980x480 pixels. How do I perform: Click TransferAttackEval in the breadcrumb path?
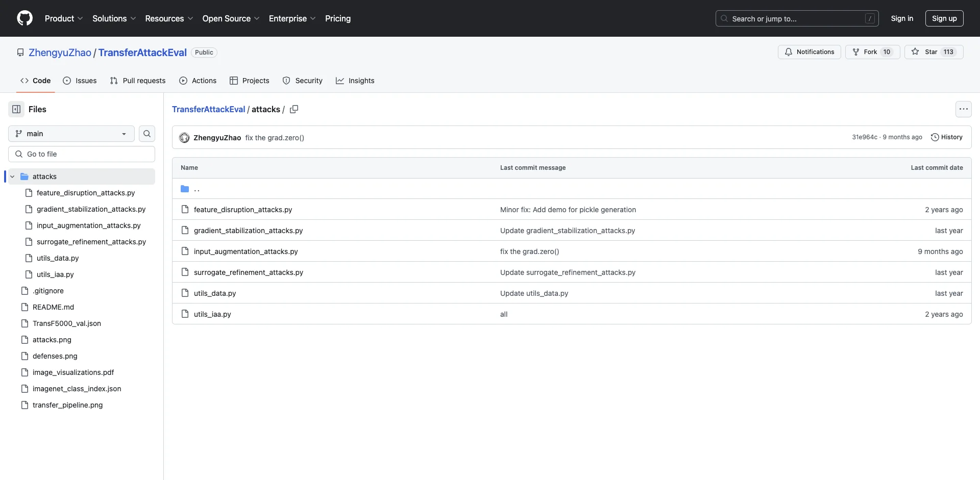(208, 109)
